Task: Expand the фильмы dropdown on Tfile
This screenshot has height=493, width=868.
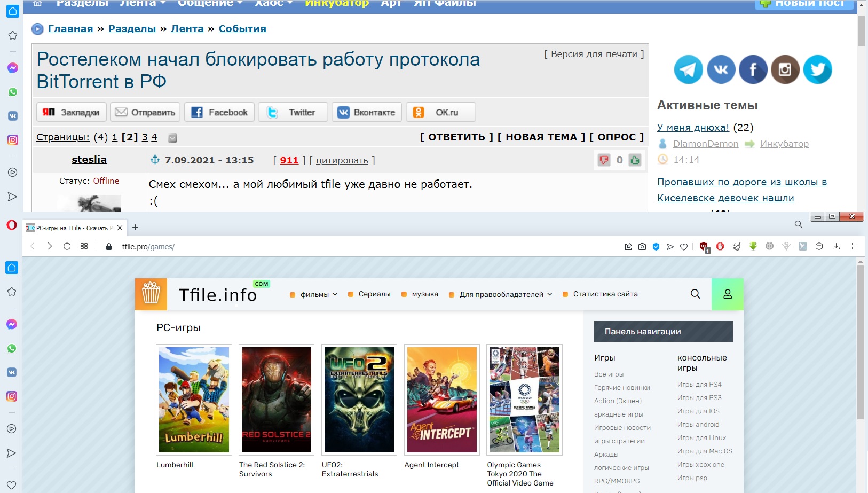Action: [319, 294]
